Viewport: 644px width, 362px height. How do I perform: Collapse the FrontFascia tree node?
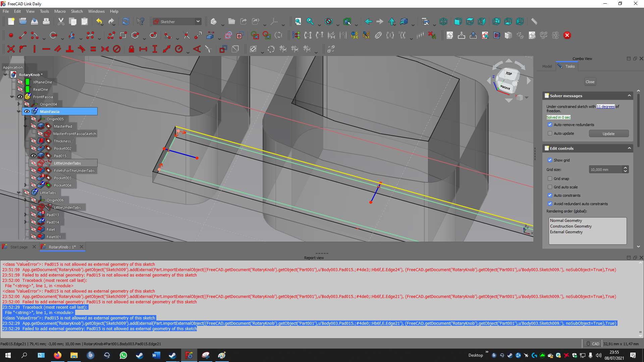(12, 97)
